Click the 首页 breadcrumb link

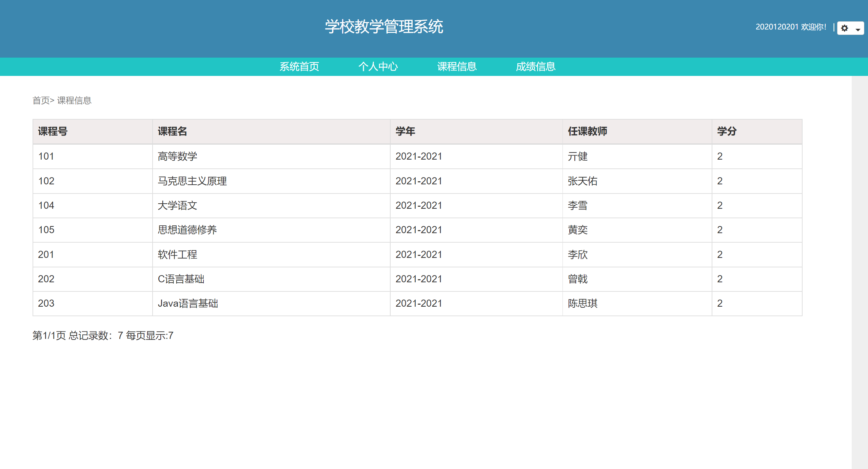[x=41, y=100]
